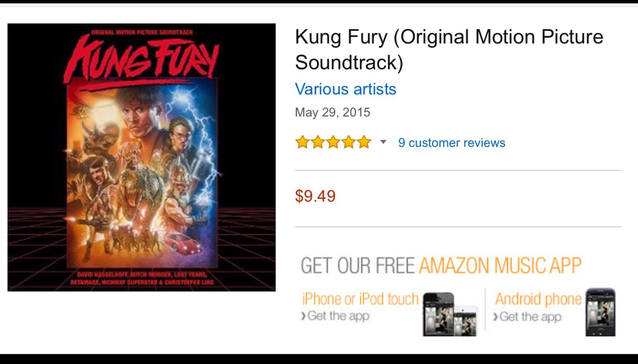Open the 9 customer reviews link

click(451, 143)
